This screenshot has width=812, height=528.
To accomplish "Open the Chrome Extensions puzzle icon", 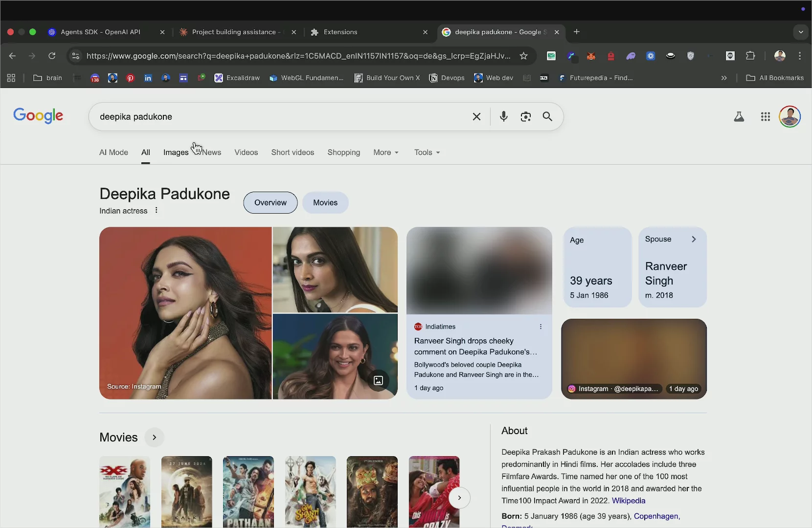I will (750, 56).
